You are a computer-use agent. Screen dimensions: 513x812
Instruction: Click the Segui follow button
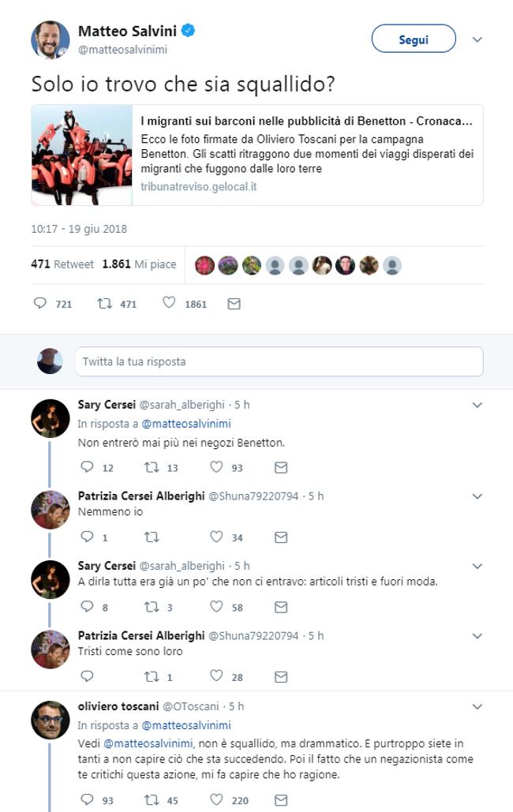(413, 39)
